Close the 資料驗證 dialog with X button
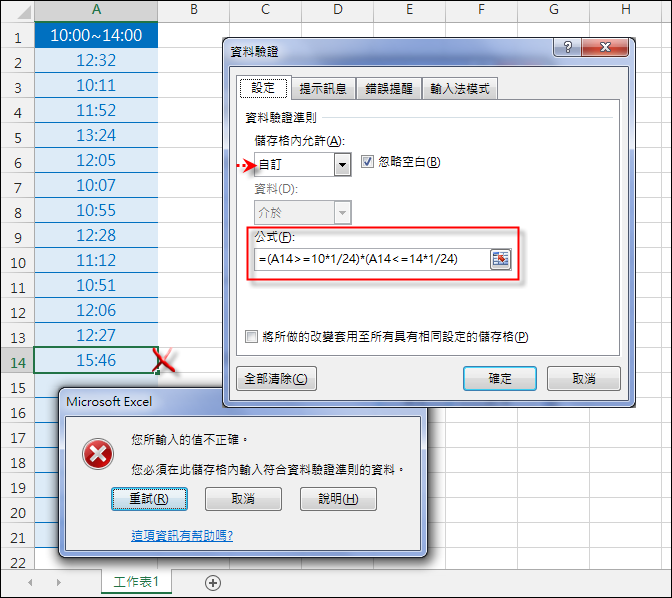672x598 pixels. [605, 47]
